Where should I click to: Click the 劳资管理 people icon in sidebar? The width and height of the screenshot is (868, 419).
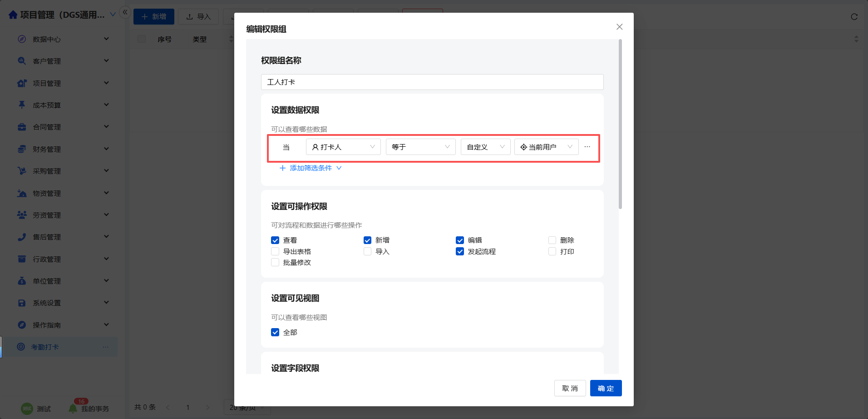click(x=22, y=215)
